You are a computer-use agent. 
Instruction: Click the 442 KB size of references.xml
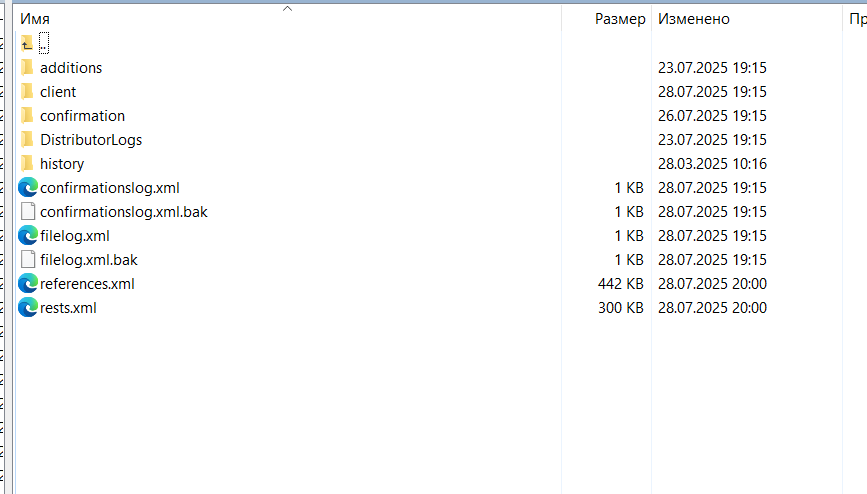click(620, 284)
